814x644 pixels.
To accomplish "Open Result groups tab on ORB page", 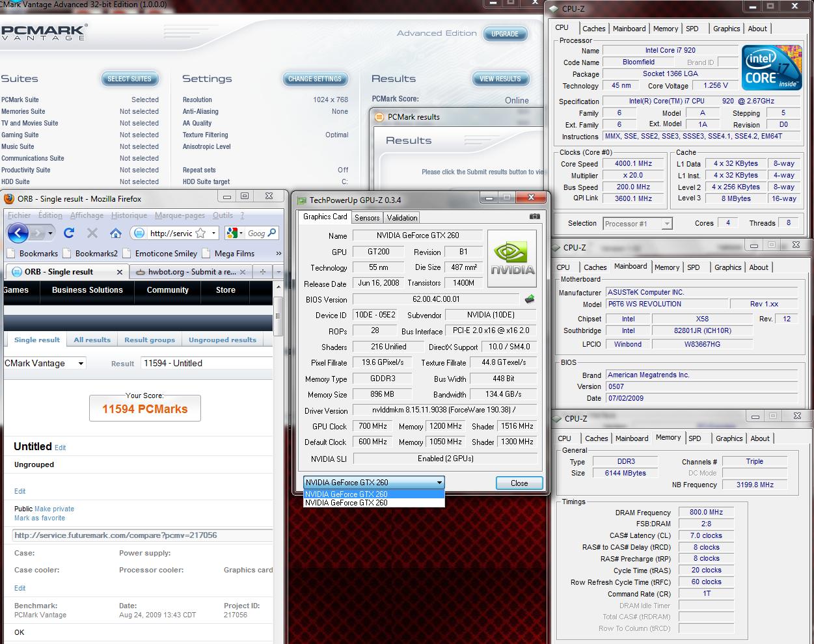I will tap(150, 340).
